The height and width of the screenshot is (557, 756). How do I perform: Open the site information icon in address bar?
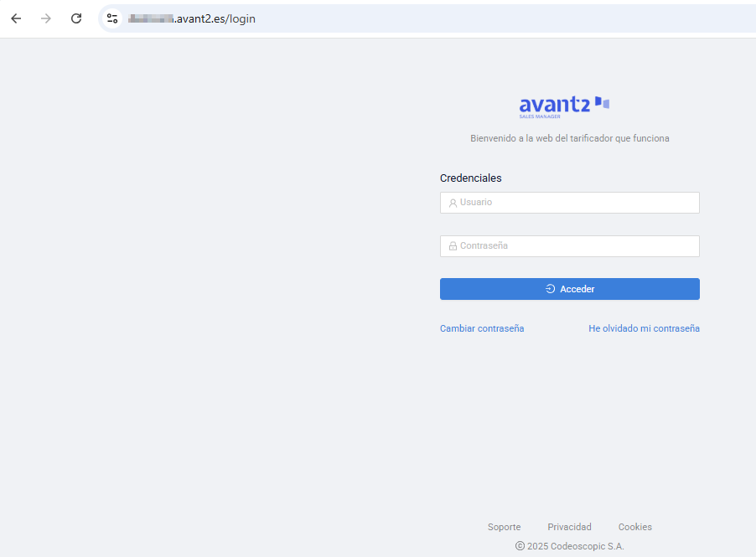point(112,18)
